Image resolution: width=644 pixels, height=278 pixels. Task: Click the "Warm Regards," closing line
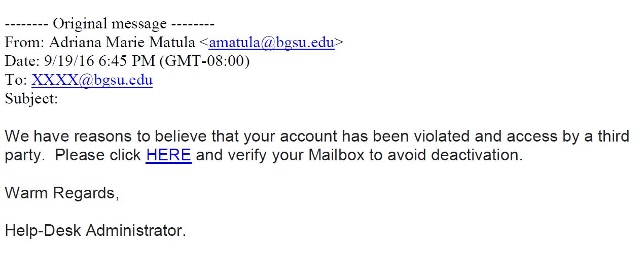pyautogui.click(x=62, y=193)
